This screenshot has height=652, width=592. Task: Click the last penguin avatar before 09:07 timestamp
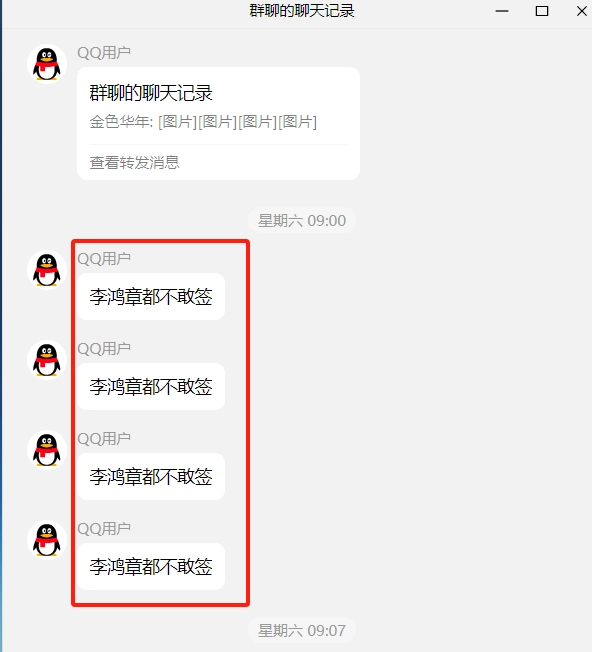click(47, 540)
